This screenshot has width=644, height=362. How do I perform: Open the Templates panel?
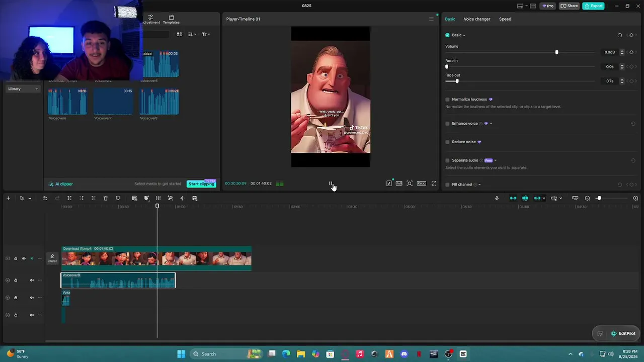171,20
